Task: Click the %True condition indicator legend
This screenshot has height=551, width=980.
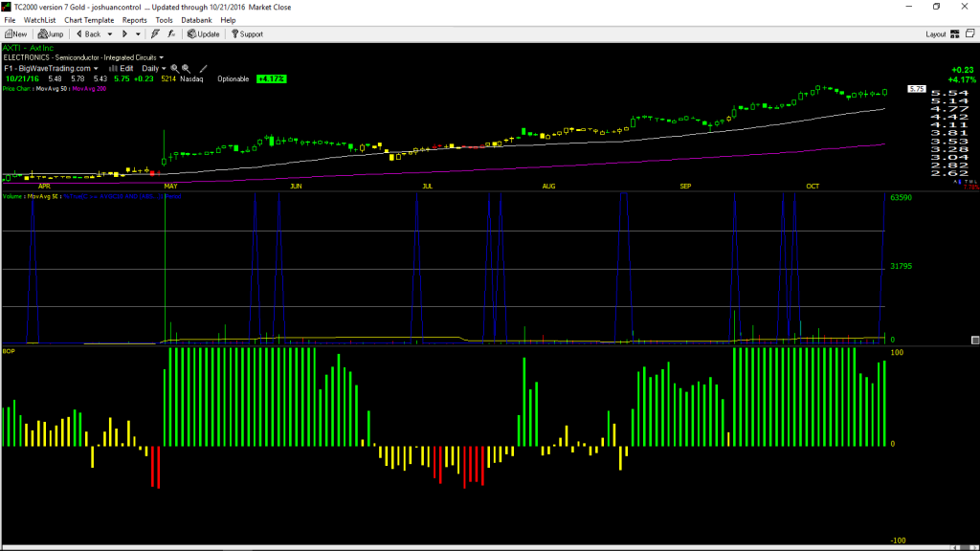Action: tap(122, 197)
